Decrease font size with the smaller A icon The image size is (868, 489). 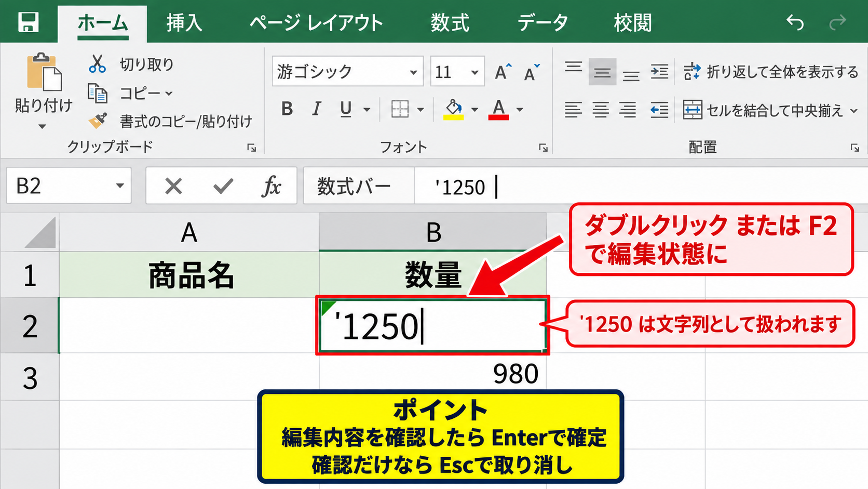click(x=532, y=72)
